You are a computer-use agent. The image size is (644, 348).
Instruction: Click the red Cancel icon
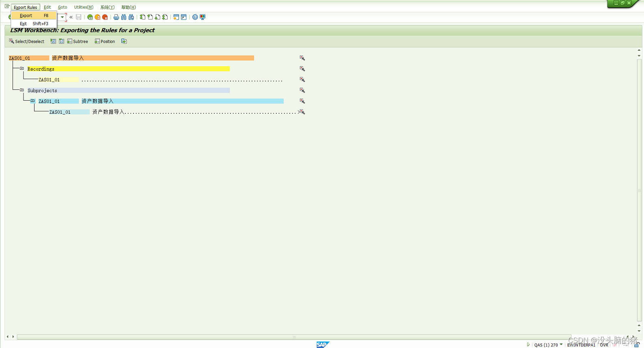tap(105, 17)
